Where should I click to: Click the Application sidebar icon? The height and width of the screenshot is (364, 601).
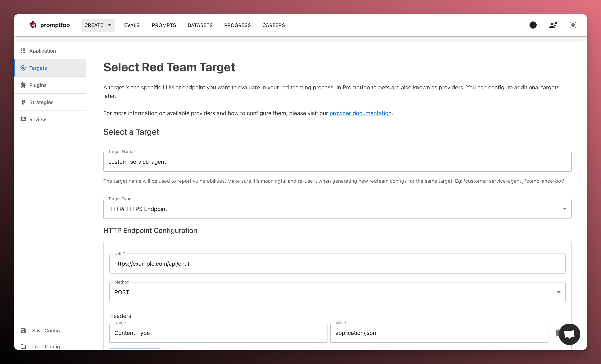[x=23, y=50]
